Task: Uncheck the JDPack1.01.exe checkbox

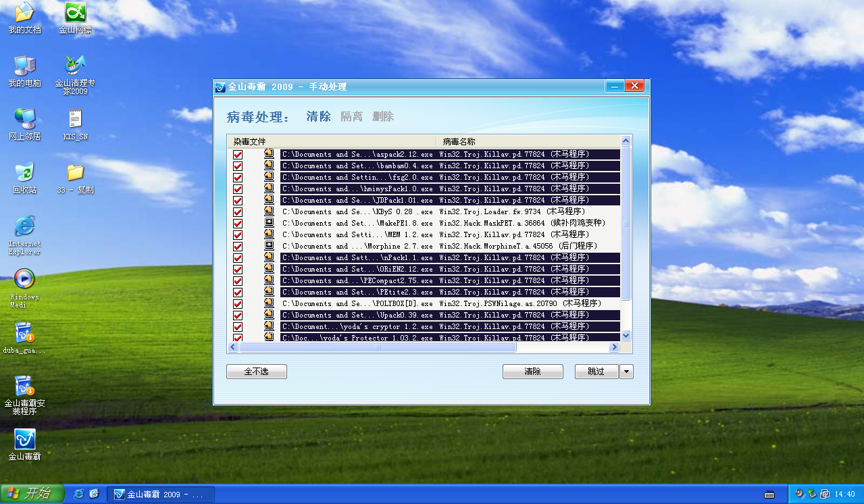Action: 238,201
